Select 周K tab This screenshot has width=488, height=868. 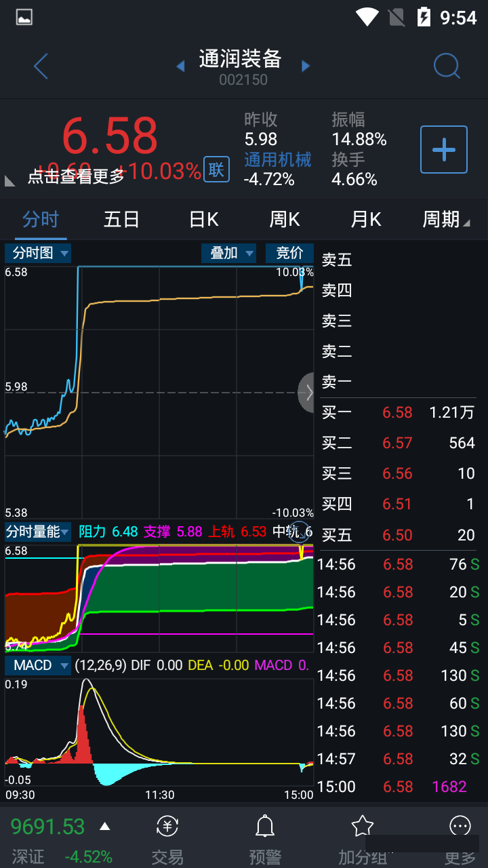(285, 220)
